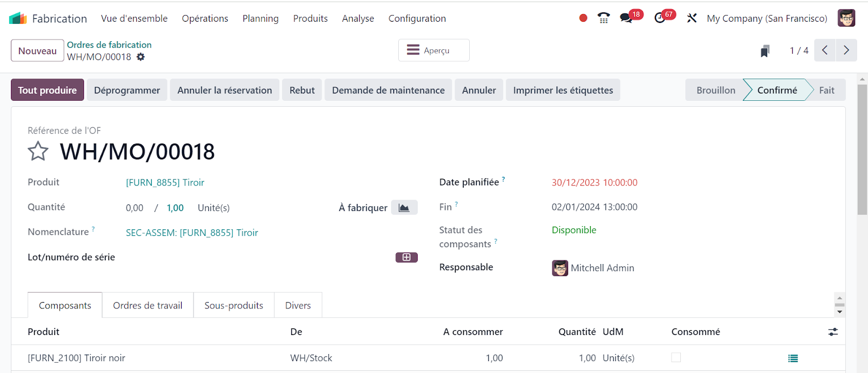The width and height of the screenshot is (868, 373).
Task: Open the SEC-ASSEM nomenclature link
Action: coord(192,233)
